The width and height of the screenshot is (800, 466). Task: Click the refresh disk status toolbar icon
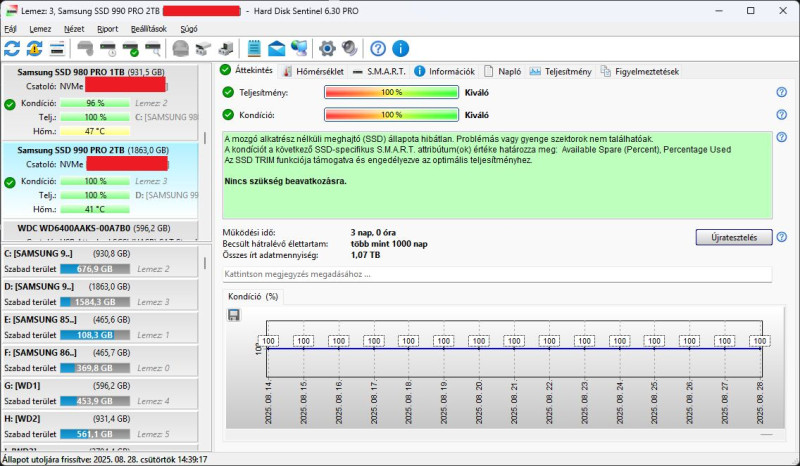[12, 48]
